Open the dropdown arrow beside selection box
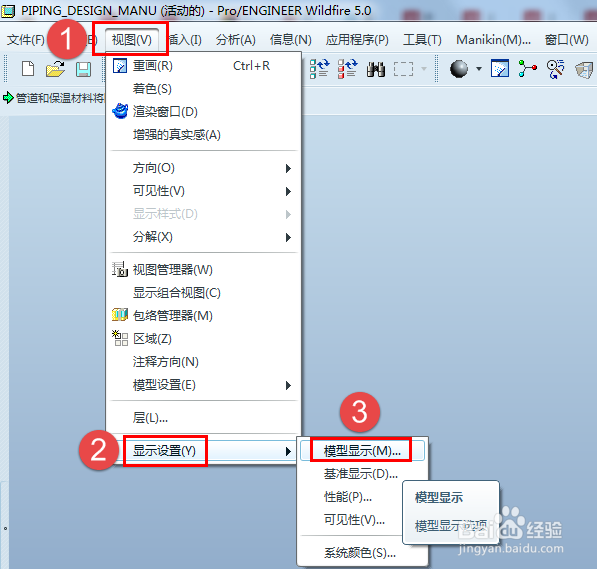597x569 pixels. click(x=424, y=69)
